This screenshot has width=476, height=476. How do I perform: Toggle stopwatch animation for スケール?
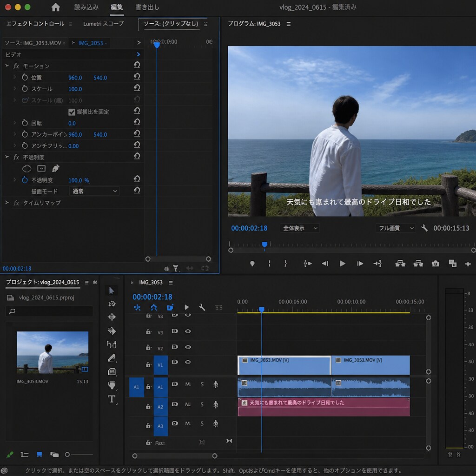click(x=25, y=89)
